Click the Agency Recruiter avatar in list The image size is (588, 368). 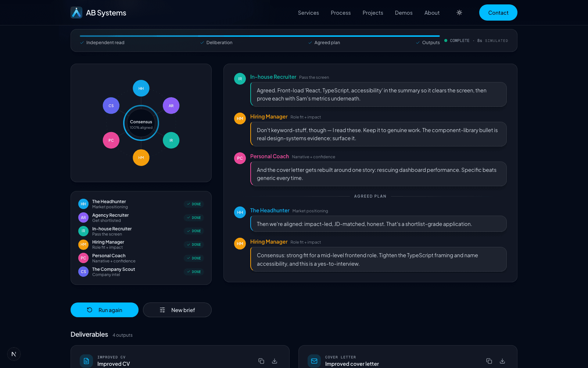[x=83, y=217]
